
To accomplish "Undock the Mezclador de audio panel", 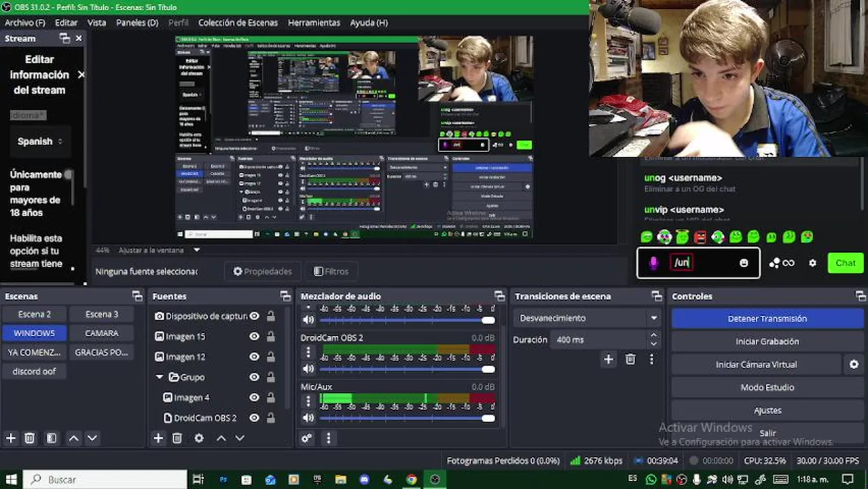I will pos(500,296).
